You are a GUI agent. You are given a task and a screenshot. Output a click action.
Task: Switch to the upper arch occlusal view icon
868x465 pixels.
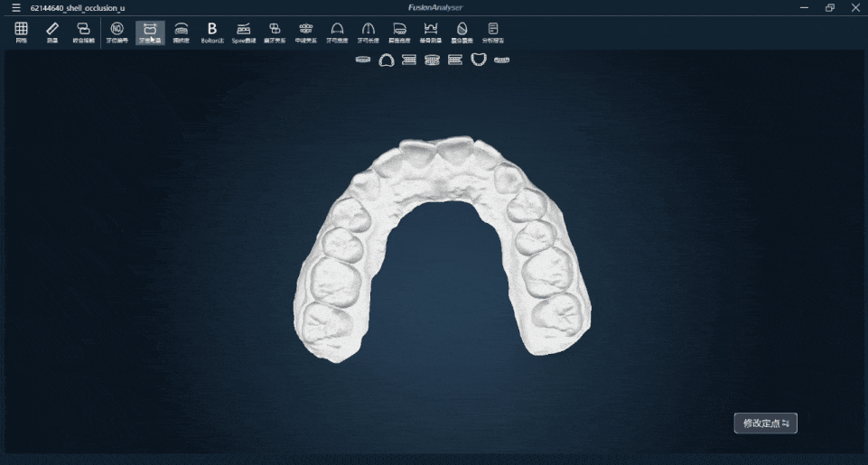pyautogui.click(x=386, y=60)
